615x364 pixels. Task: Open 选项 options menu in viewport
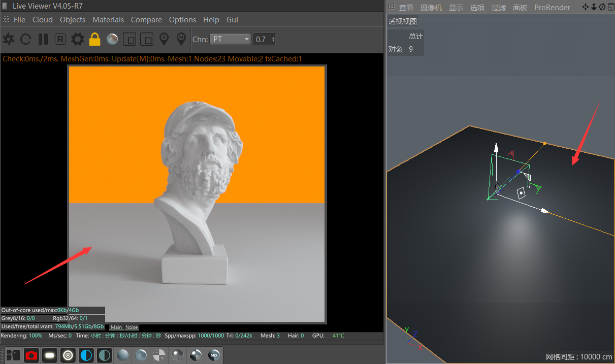pyautogui.click(x=477, y=8)
